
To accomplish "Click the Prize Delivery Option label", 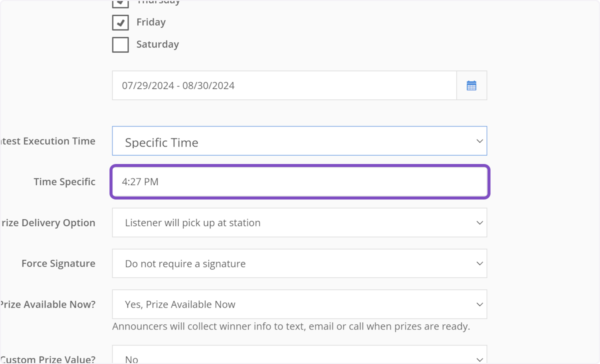I will [48, 222].
